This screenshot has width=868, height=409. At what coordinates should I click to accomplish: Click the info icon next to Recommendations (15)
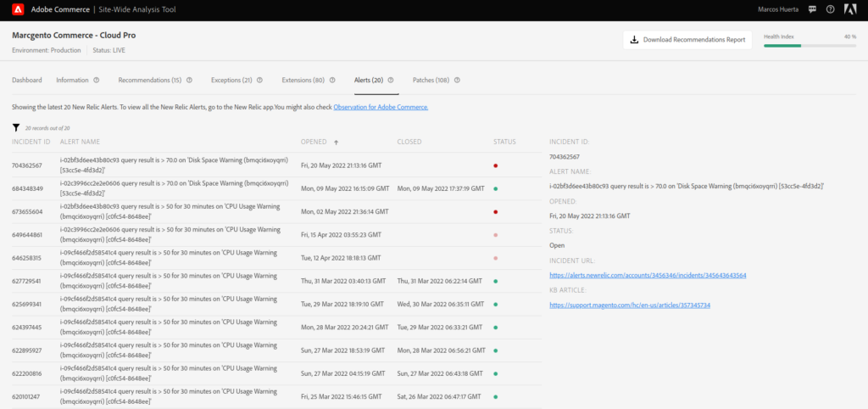[x=189, y=80]
